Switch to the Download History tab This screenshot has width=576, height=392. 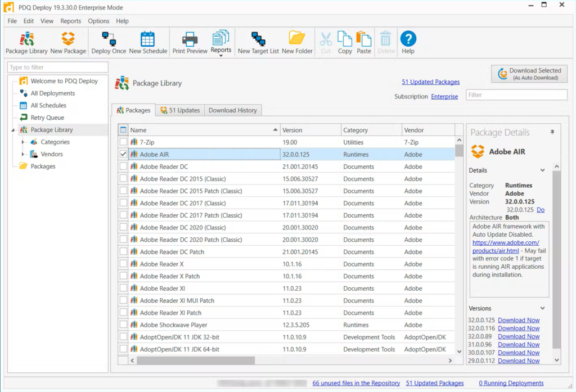pyautogui.click(x=233, y=110)
